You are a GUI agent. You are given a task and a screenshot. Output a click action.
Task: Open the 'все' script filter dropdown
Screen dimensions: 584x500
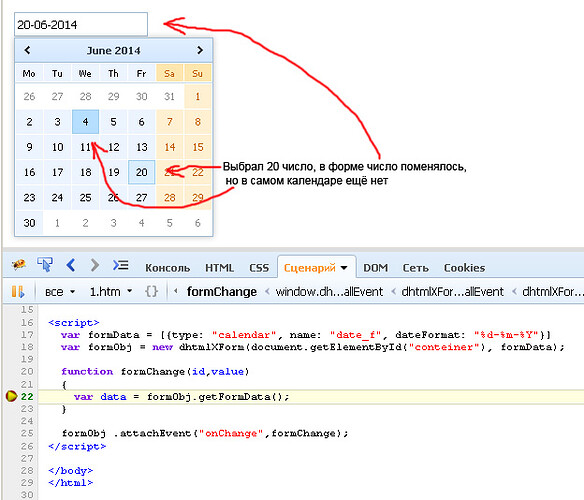[60, 292]
